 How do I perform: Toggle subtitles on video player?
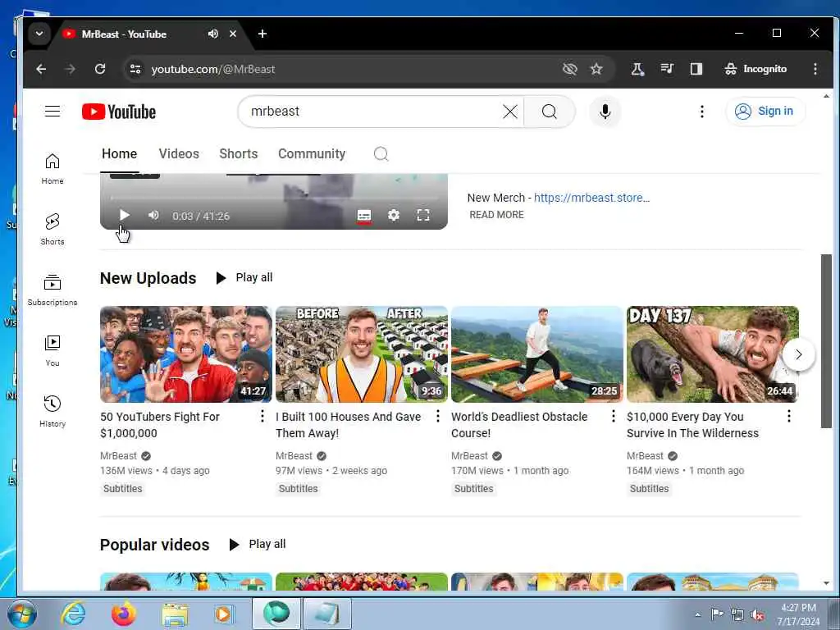click(x=364, y=216)
